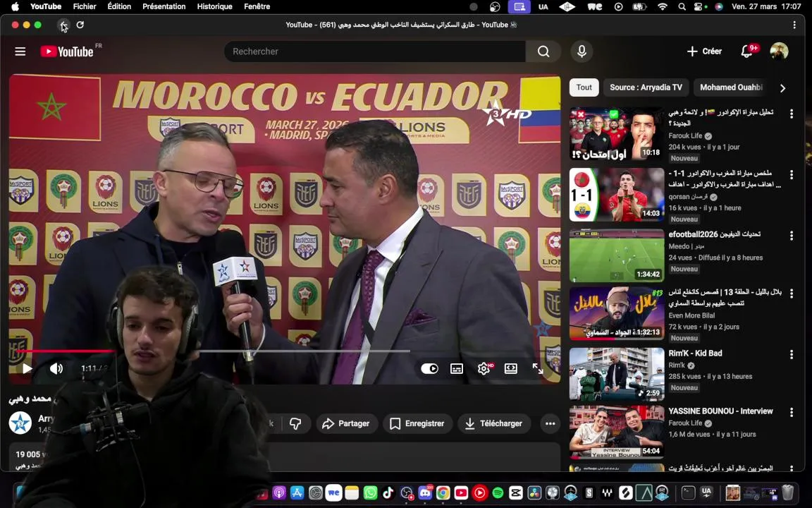Open more options for YASSINE BOUNOU - Interview
The width and height of the screenshot is (812, 508).
pyautogui.click(x=792, y=413)
